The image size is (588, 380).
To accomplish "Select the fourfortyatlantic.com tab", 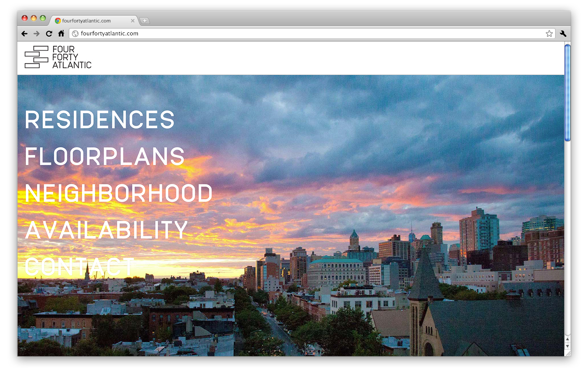I will tap(95, 21).
